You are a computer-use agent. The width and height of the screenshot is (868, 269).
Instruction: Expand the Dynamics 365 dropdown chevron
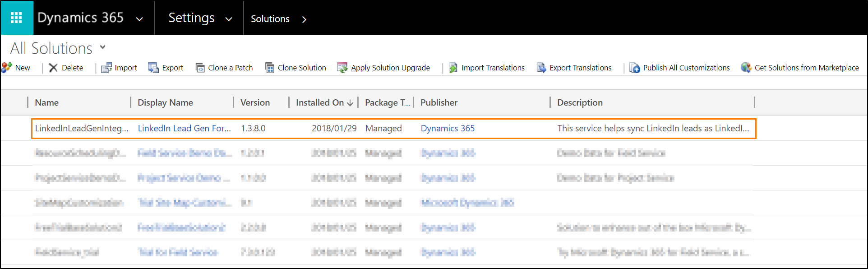coord(139,19)
